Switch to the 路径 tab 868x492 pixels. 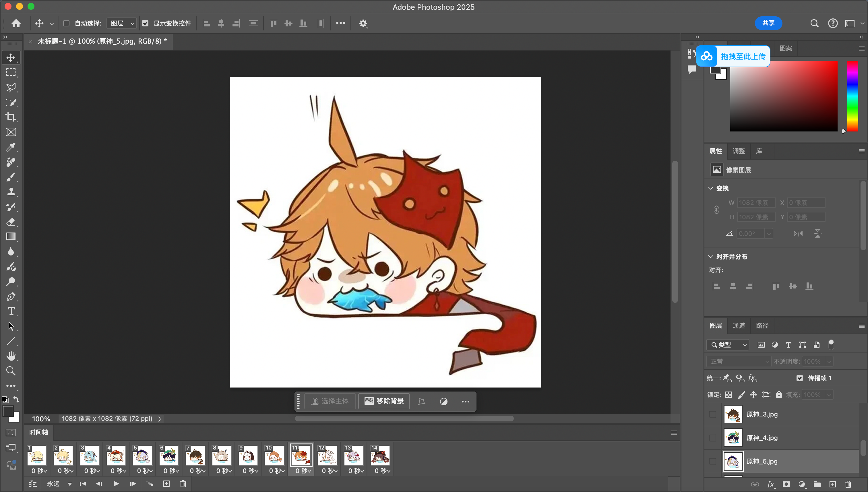click(762, 326)
